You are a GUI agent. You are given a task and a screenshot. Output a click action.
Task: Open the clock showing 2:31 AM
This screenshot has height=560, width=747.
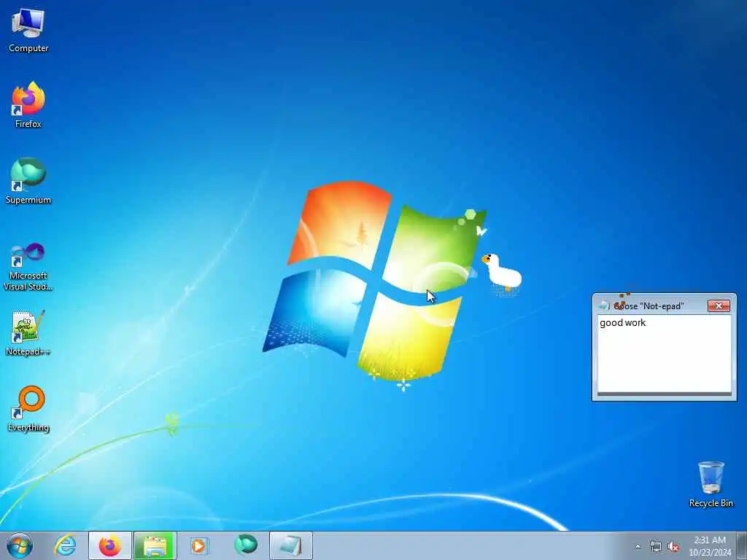pos(710,546)
